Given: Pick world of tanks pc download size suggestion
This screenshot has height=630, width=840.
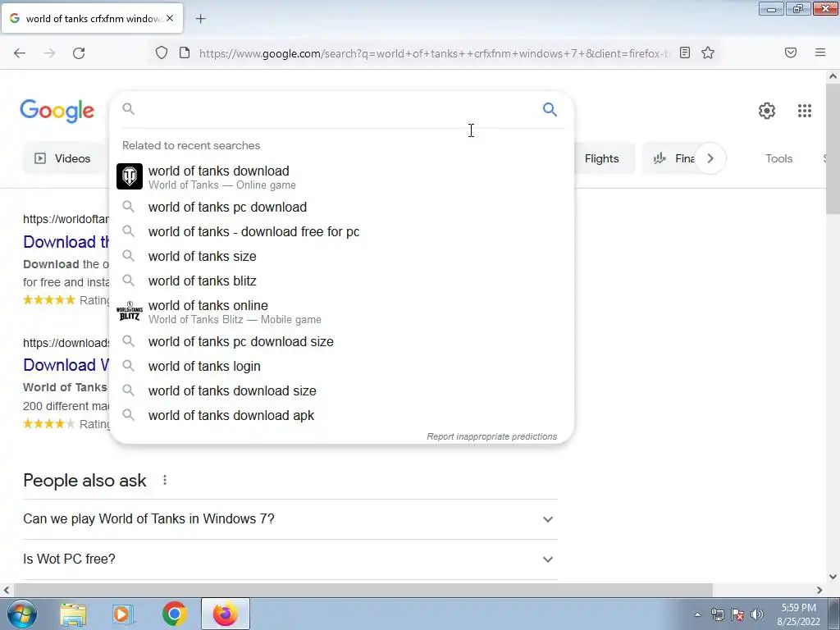Looking at the screenshot, I should (341, 341).
